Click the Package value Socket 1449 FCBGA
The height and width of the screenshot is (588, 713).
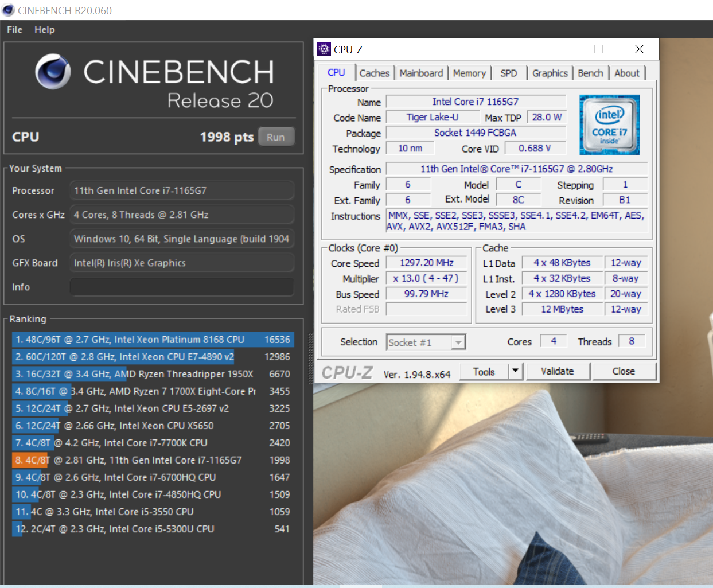pyautogui.click(x=476, y=133)
